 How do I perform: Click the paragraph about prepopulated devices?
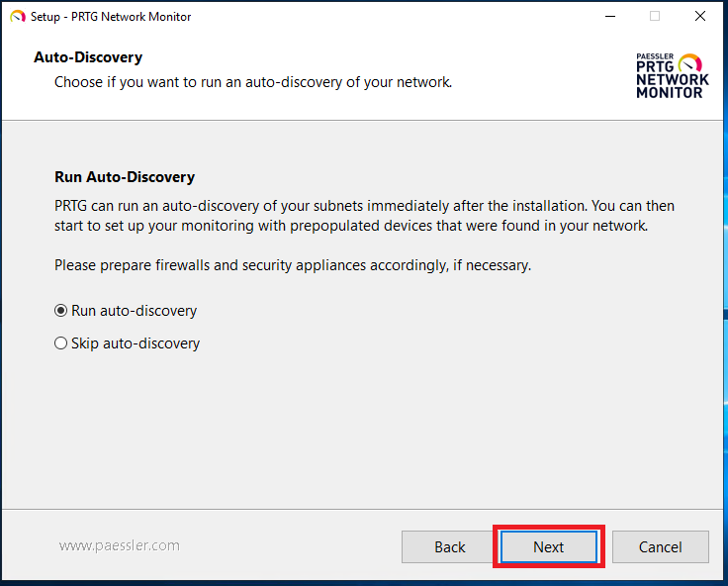(x=364, y=216)
